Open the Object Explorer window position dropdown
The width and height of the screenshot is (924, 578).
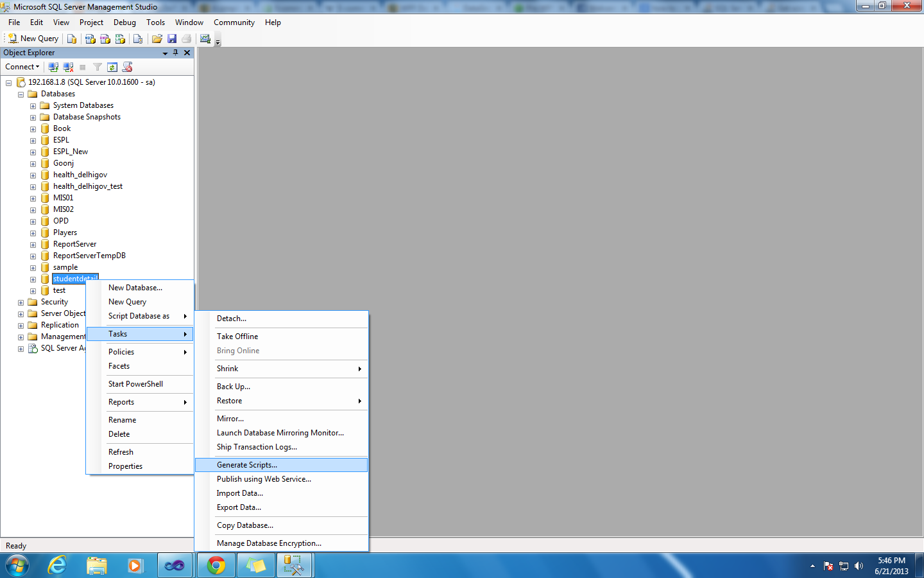165,53
